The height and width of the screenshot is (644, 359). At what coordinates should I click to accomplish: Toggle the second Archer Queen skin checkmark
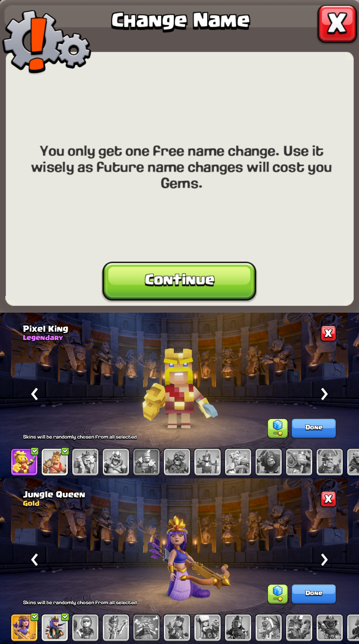click(x=65, y=617)
